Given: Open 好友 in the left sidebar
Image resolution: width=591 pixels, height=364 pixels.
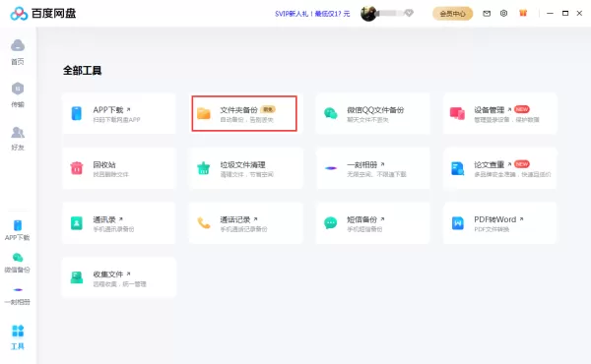Looking at the screenshot, I should (x=18, y=138).
